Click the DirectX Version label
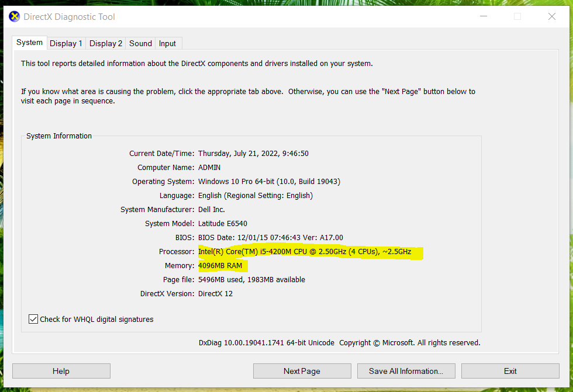The image size is (573, 392). (x=167, y=294)
